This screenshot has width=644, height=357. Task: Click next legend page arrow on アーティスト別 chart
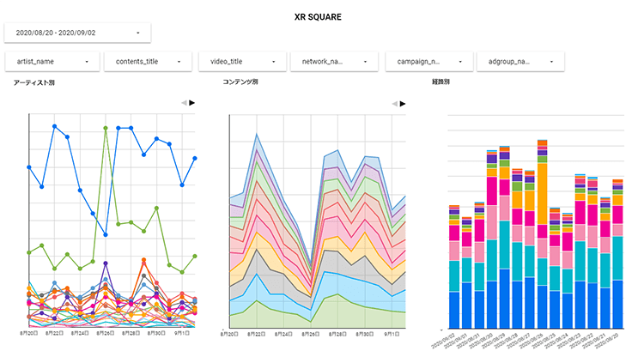pos(192,103)
